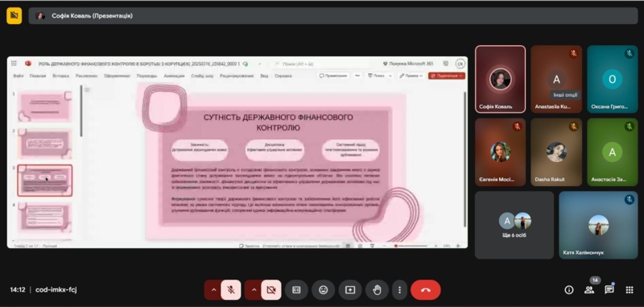Click the red leave call button
Viewport: 644px width, 307px height.
(x=426, y=290)
